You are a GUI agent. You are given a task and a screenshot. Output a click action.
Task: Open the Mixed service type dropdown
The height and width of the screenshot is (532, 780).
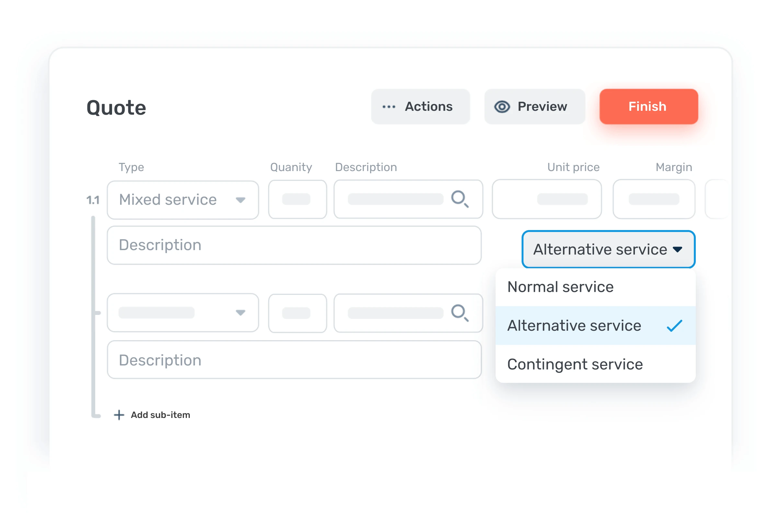182,200
